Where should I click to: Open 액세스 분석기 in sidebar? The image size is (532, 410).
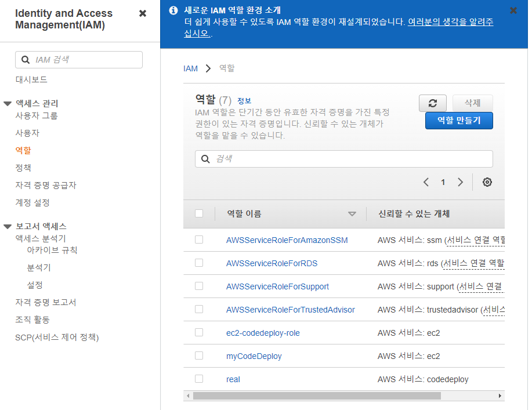pyautogui.click(x=41, y=238)
